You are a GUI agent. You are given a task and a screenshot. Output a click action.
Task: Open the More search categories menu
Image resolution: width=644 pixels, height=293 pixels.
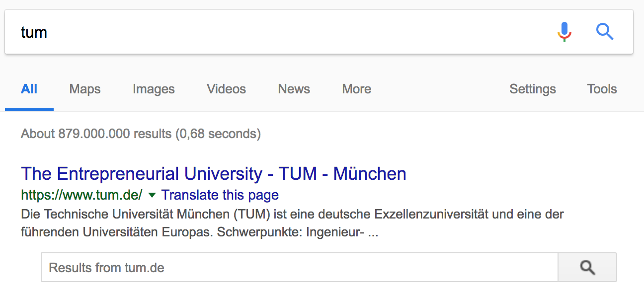click(x=356, y=89)
